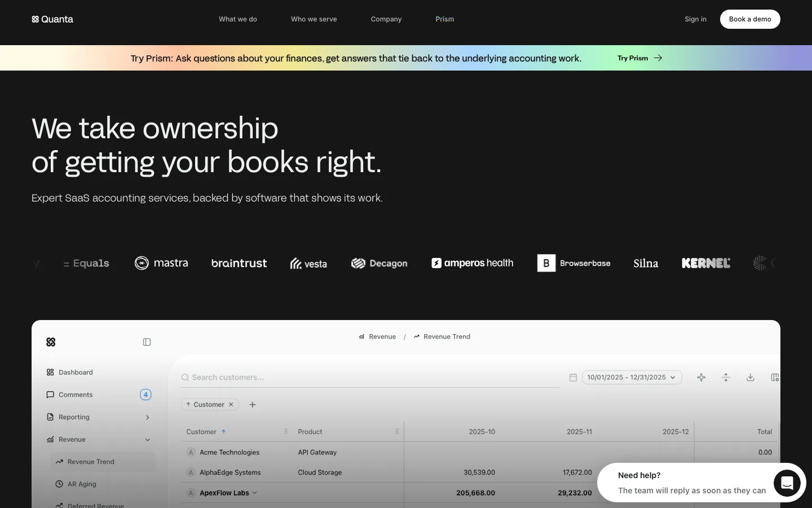Image resolution: width=812 pixels, height=508 pixels.
Task: Click the sparkle AI icon in toolbar
Action: coord(701,377)
